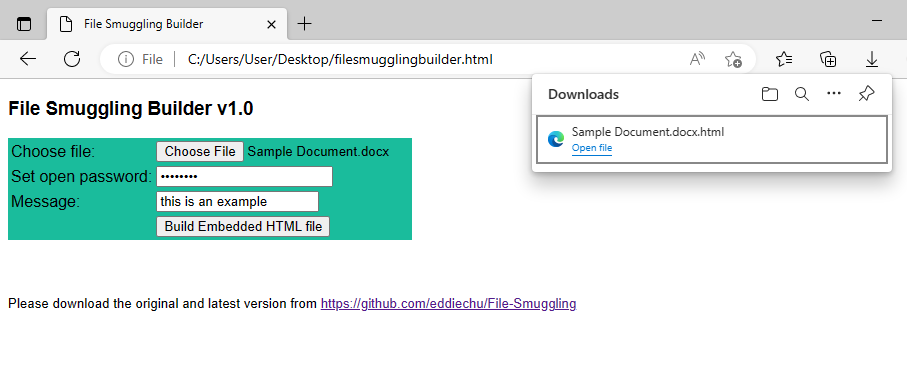
Task: Activate Read aloud in address bar
Action: (697, 59)
